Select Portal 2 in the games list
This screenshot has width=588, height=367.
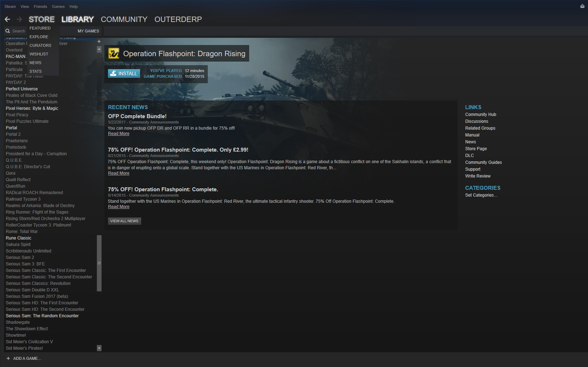[13, 134]
